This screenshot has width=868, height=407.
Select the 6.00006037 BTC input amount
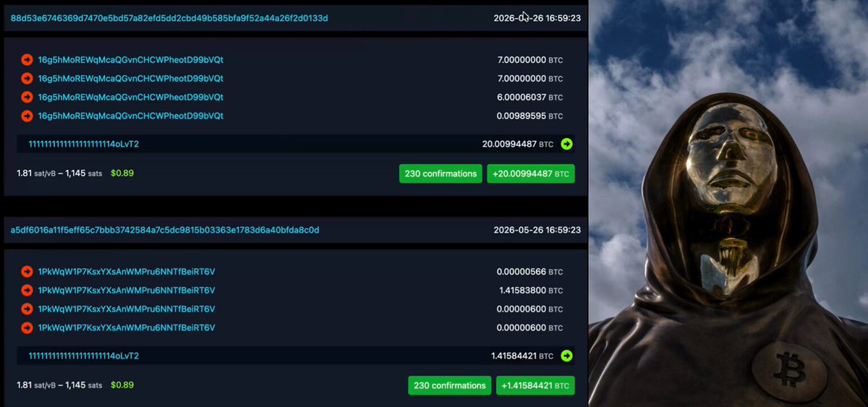(529, 97)
